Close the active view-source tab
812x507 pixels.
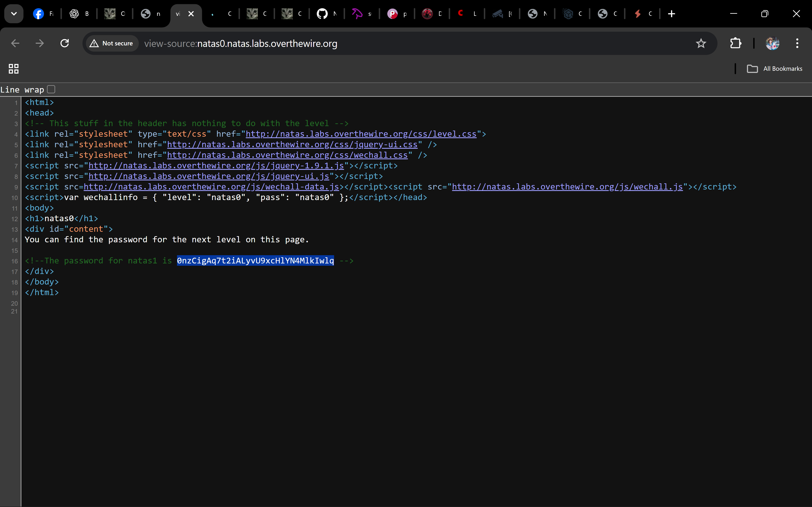coord(191,14)
